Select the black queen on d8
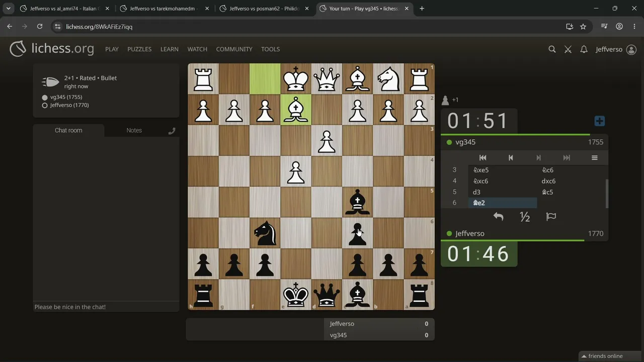The image size is (644, 362). click(327, 294)
